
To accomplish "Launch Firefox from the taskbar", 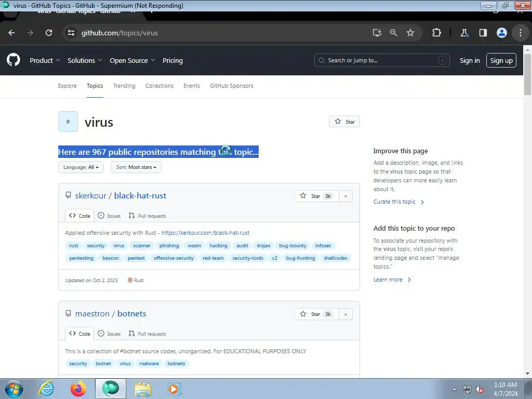I will coord(78,389).
